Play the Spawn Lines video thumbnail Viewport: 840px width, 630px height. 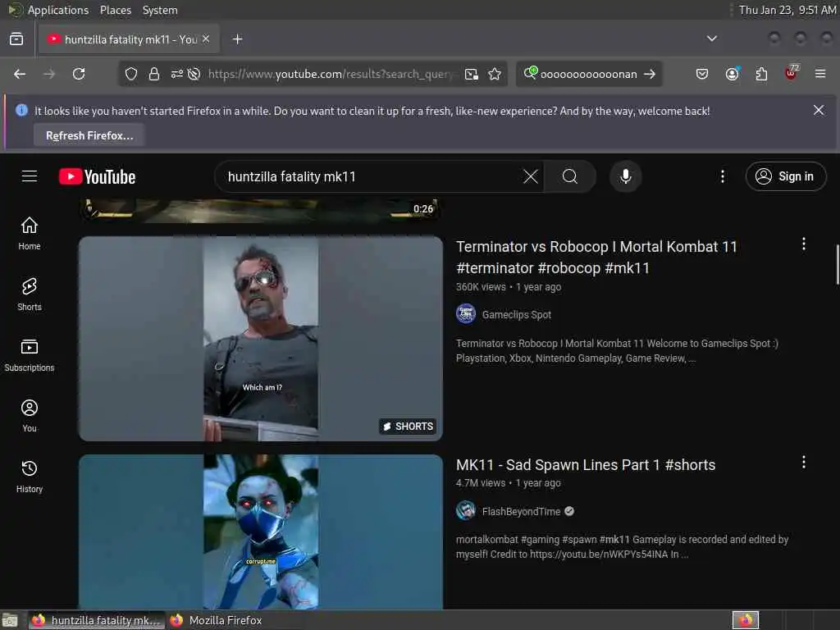(261, 532)
